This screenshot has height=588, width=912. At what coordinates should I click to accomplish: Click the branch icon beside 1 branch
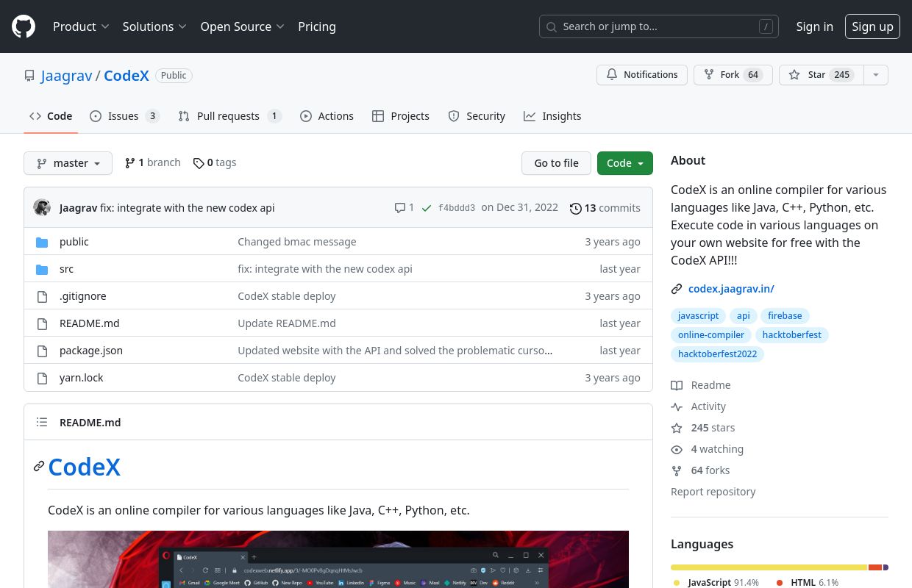[x=130, y=163]
